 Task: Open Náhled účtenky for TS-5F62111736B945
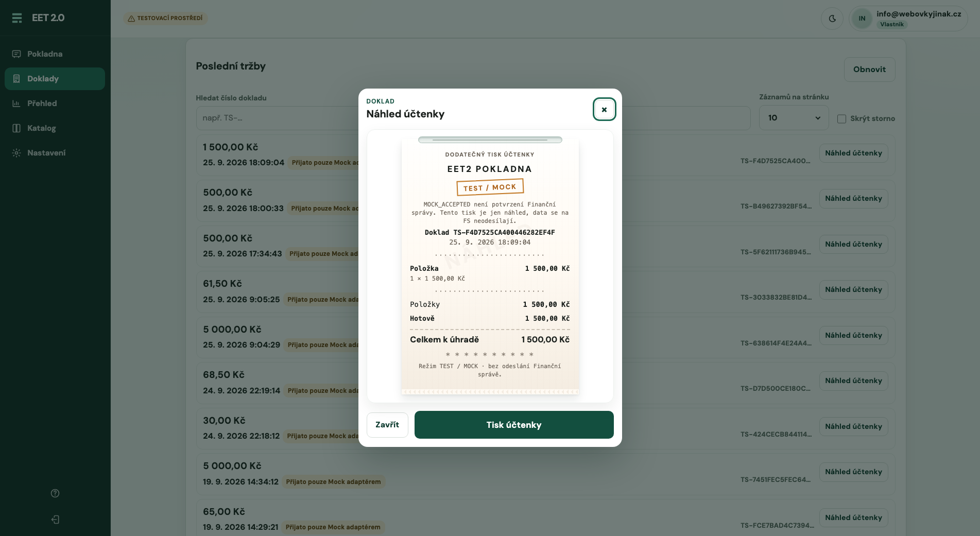point(853,244)
